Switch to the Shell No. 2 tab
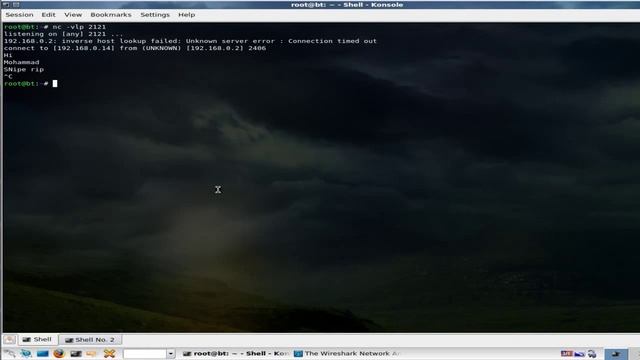Screen dimensions: 640x360 (90, 340)
